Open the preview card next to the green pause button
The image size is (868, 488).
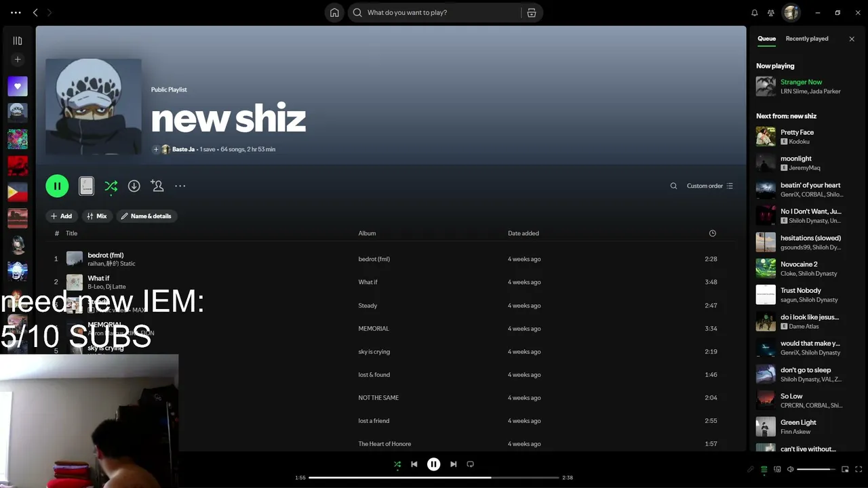(x=86, y=186)
